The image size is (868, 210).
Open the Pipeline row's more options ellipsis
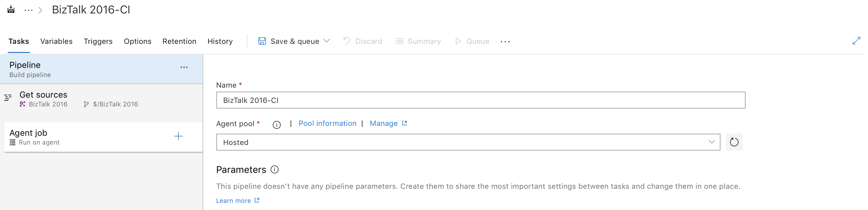(184, 67)
